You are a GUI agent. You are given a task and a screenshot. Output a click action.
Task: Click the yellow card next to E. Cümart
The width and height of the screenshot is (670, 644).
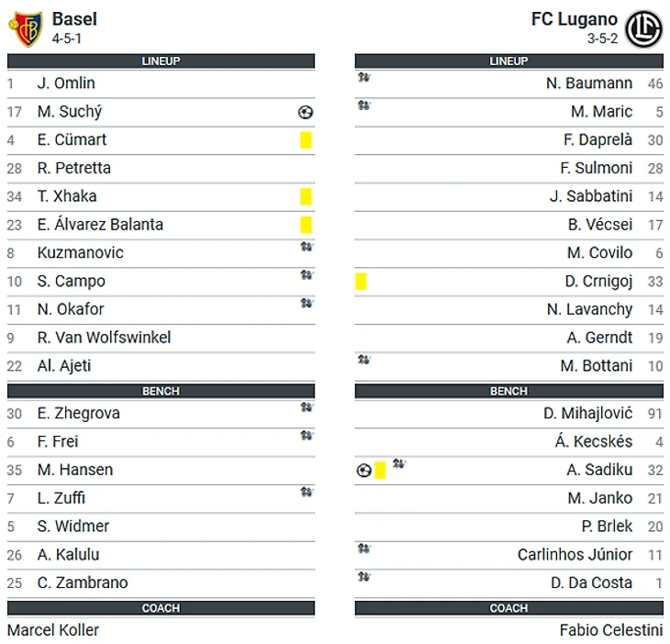click(306, 140)
